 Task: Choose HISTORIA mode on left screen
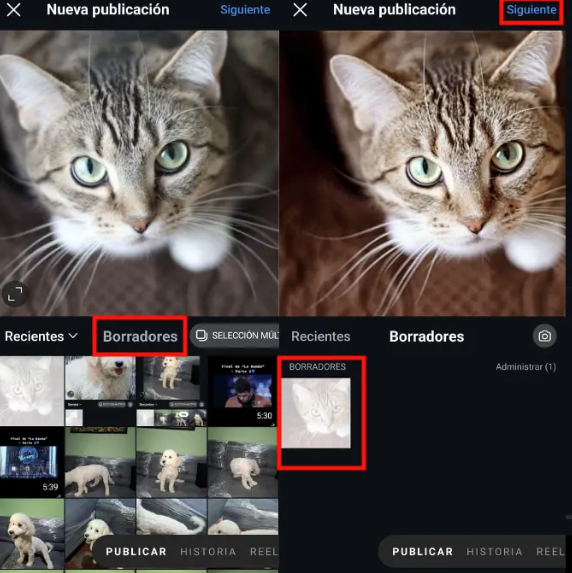tap(208, 551)
